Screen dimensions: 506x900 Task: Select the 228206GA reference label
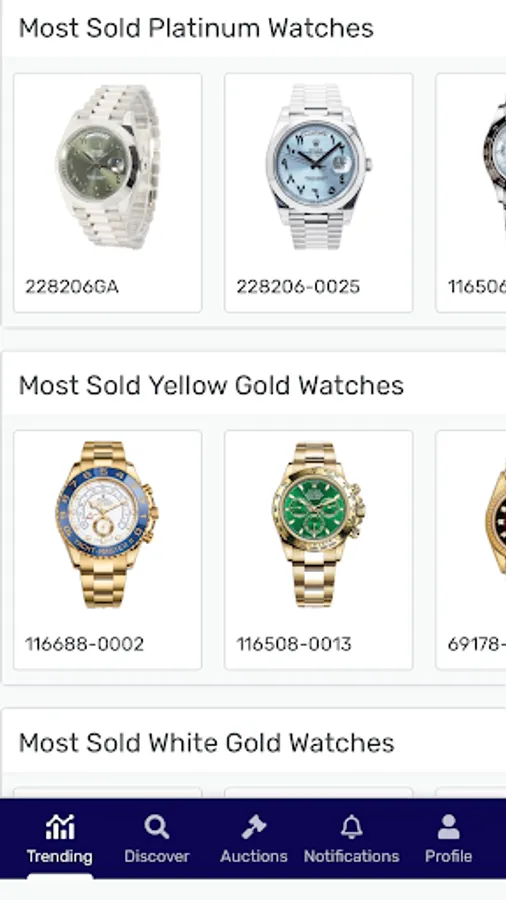pos(72,286)
